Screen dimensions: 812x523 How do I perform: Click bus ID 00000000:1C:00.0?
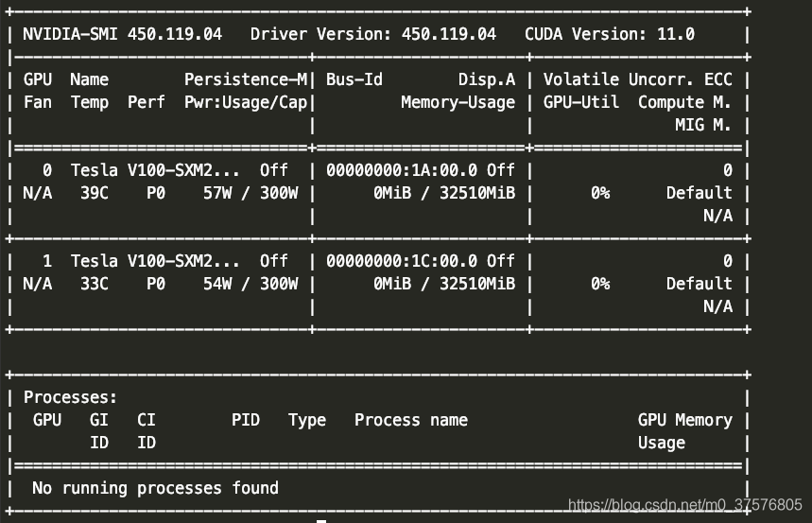point(402,261)
